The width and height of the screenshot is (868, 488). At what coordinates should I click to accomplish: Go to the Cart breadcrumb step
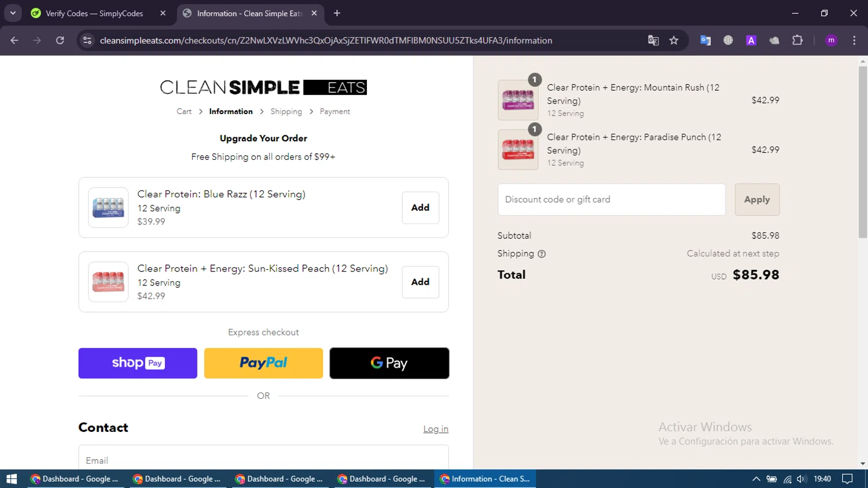pyautogui.click(x=184, y=112)
